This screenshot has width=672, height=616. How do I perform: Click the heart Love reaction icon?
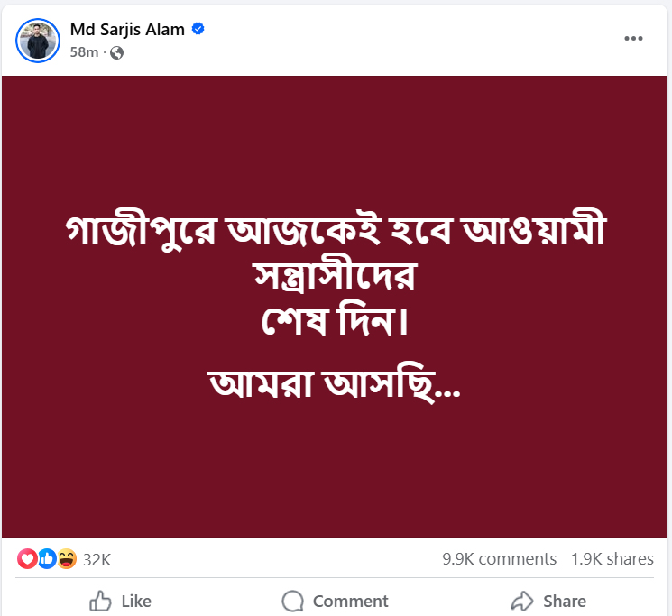[x=27, y=559]
